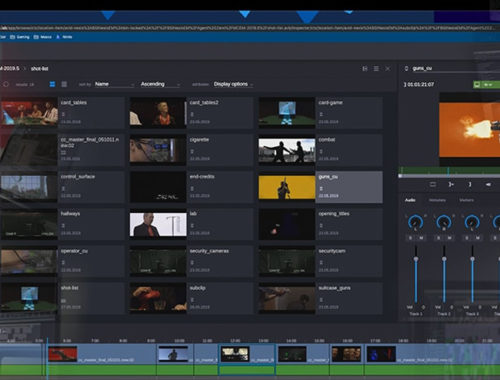
Task: Switch to the card thumbnail view icon
Action: [52, 84]
